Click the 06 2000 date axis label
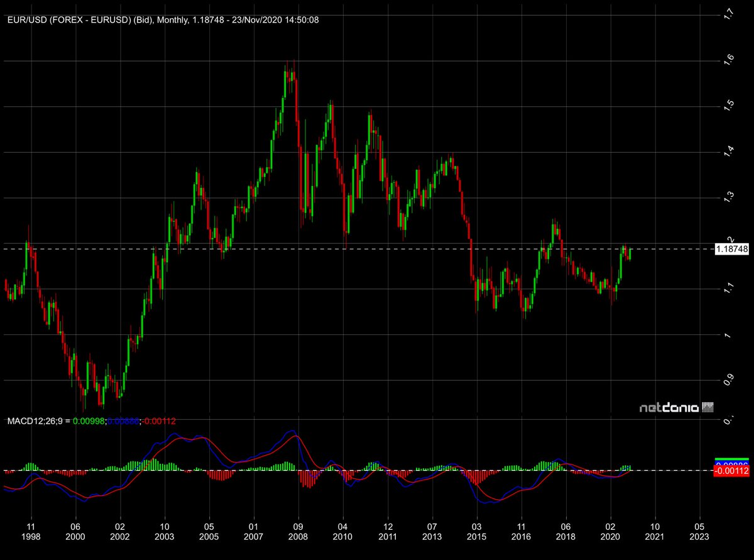This screenshot has width=754, height=560. (75, 532)
